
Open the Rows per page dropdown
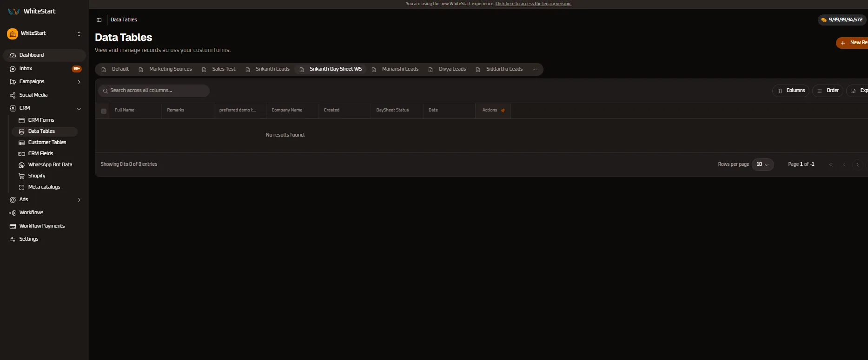click(762, 164)
